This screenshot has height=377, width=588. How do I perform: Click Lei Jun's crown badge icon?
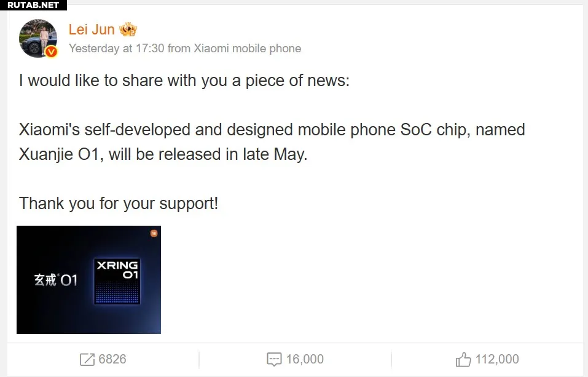tap(128, 30)
